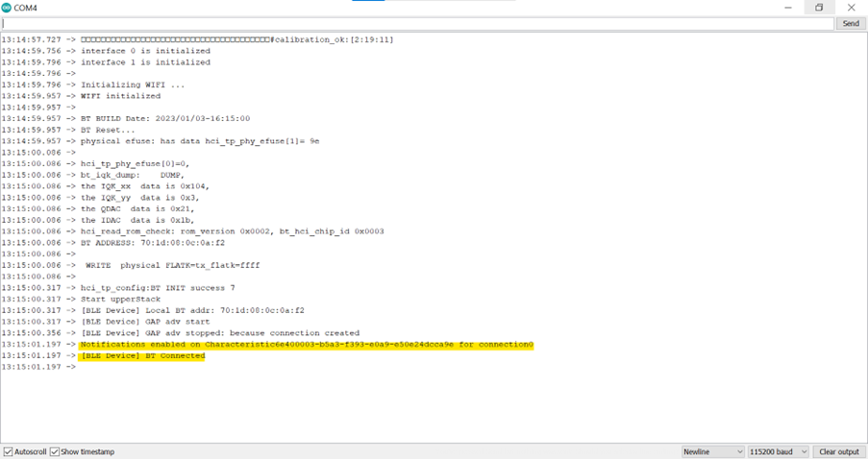
Task: Restore down the COM4 window
Action: click(819, 8)
